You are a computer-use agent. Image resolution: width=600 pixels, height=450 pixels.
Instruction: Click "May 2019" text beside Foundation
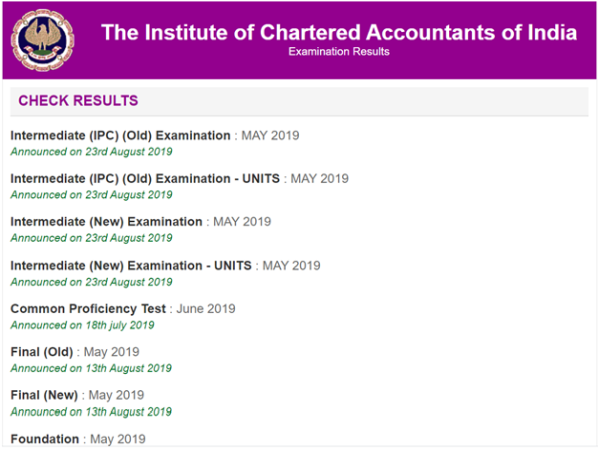118,438
